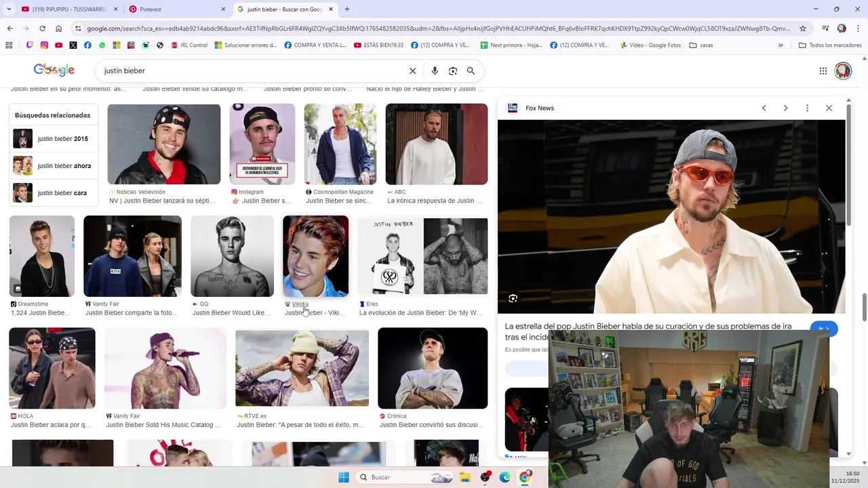Open the Windows Start menu
This screenshot has height=488, width=868.
coord(344,477)
